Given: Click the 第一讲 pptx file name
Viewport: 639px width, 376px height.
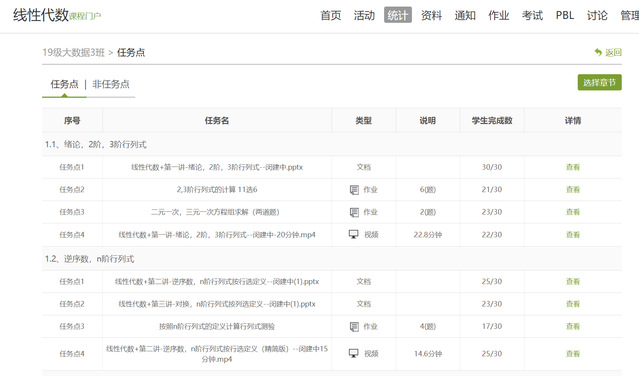Looking at the screenshot, I should pyautogui.click(x=217, y=167).
